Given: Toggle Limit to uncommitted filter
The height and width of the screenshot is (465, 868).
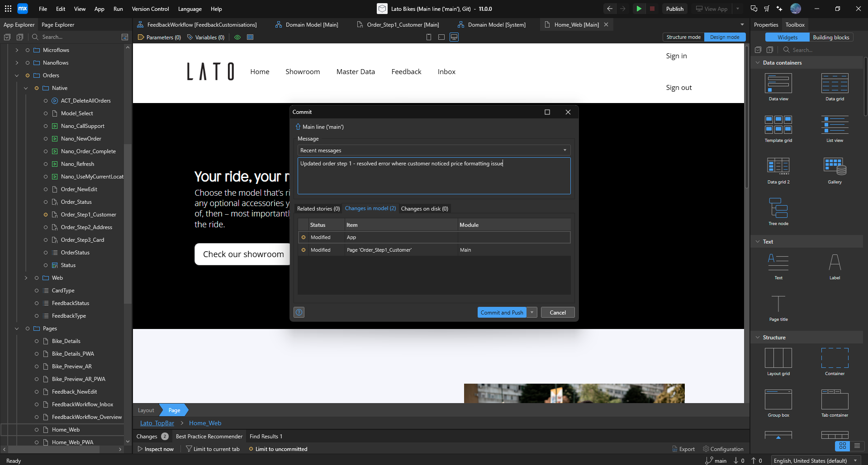Looking at the screenshot, I should (x=278, y=449).
